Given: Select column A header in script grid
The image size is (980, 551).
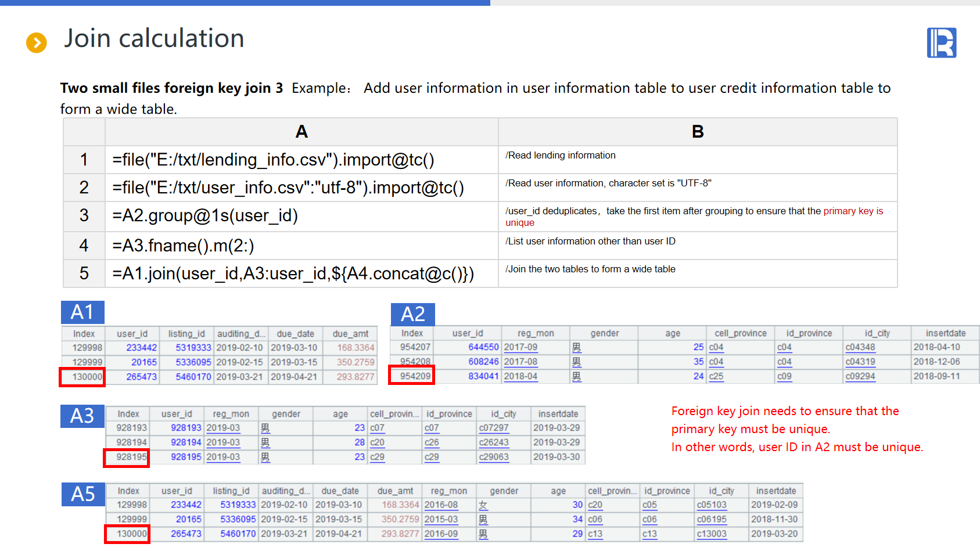Looking at the screenshot, I should pyautogui.click(x=301, y=132).
